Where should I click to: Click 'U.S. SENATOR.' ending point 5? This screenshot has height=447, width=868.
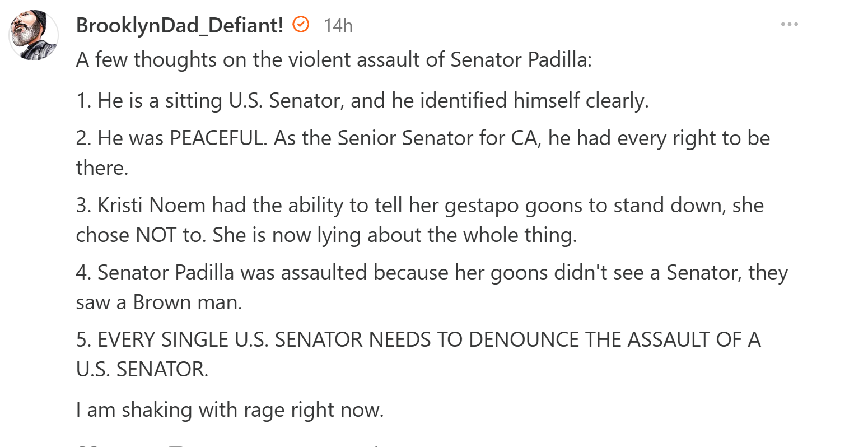[x=142, y=369]
